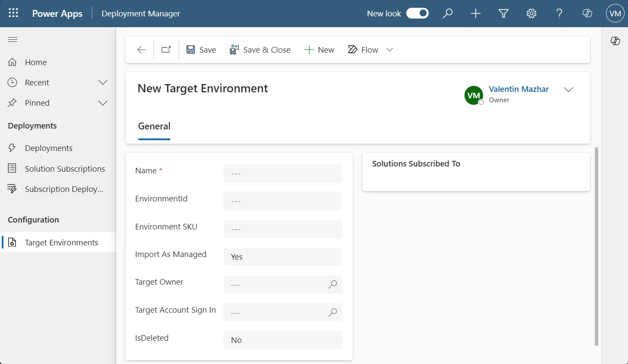The height and width of the screenshot is (364, 628).
Task: Click Target Account Sign In lookup icon
Action: (333, 313)
